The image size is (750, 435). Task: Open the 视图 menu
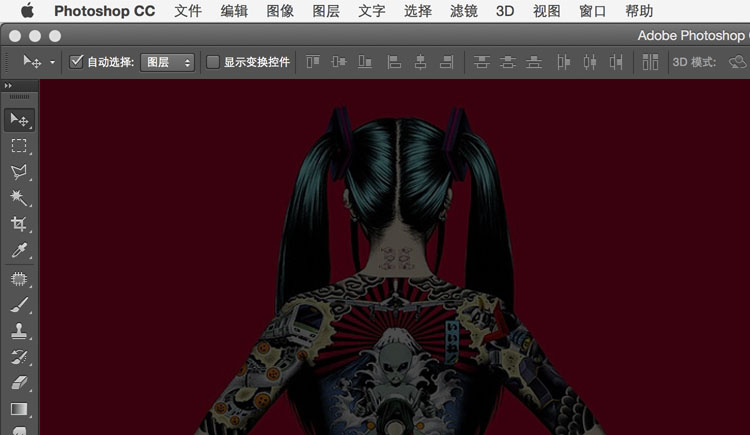click(547, 11)
